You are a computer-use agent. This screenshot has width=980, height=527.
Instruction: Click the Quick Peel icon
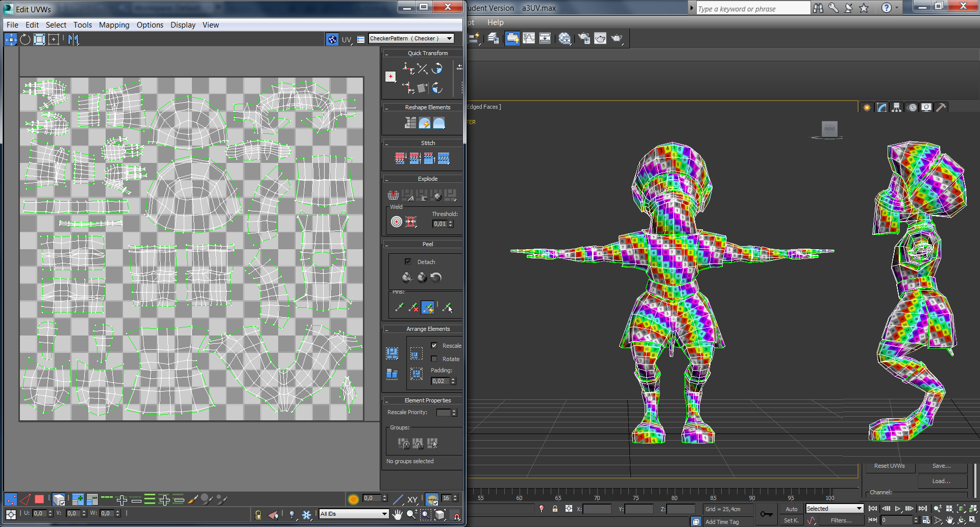pyautogui.click(x=407, y=277)
